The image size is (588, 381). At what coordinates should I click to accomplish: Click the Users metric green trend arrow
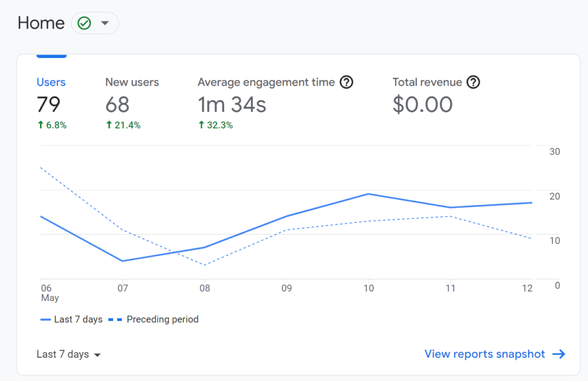pyautogui.click(x=40, y=125)
